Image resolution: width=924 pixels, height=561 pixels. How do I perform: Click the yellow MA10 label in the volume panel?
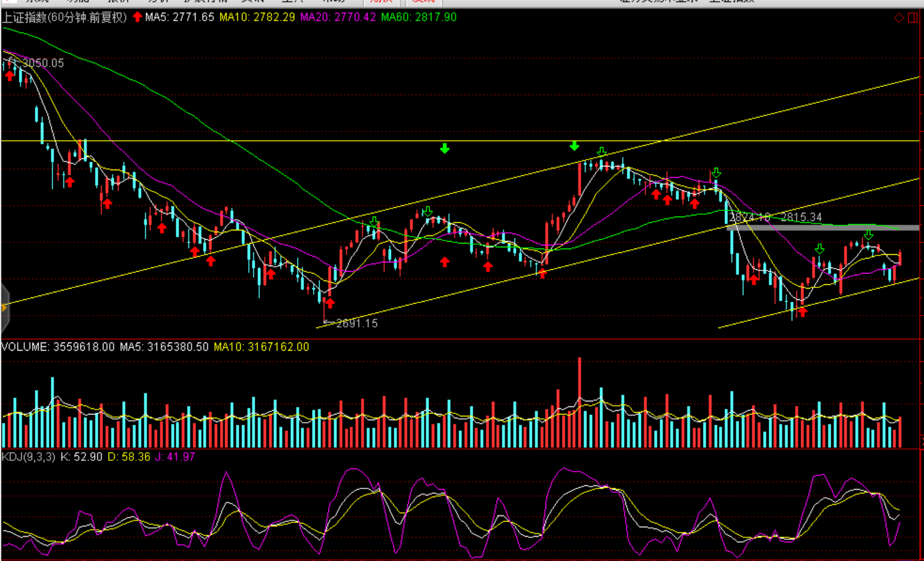click(x=261, y=347)
